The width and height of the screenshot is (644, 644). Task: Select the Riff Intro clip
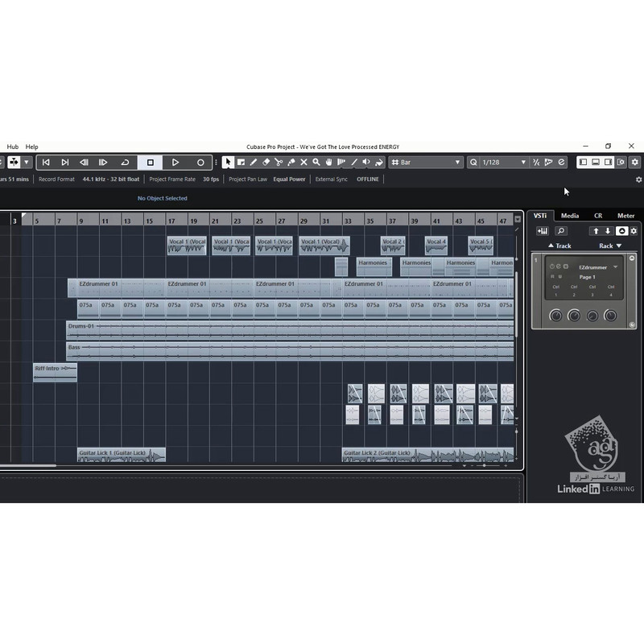pos(55,371)
